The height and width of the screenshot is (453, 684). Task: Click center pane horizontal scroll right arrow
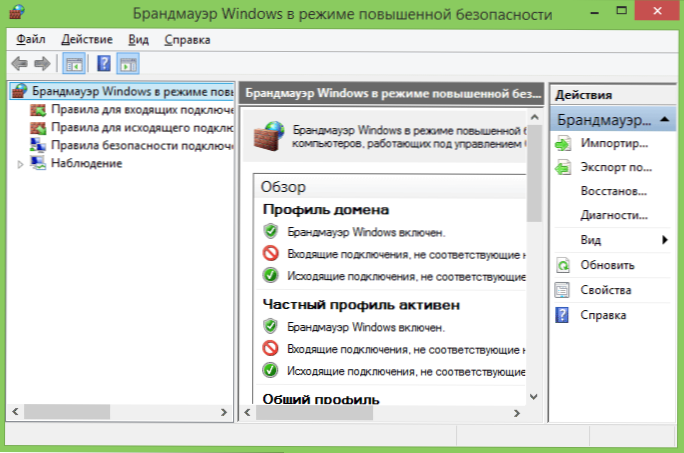(517, 413)
